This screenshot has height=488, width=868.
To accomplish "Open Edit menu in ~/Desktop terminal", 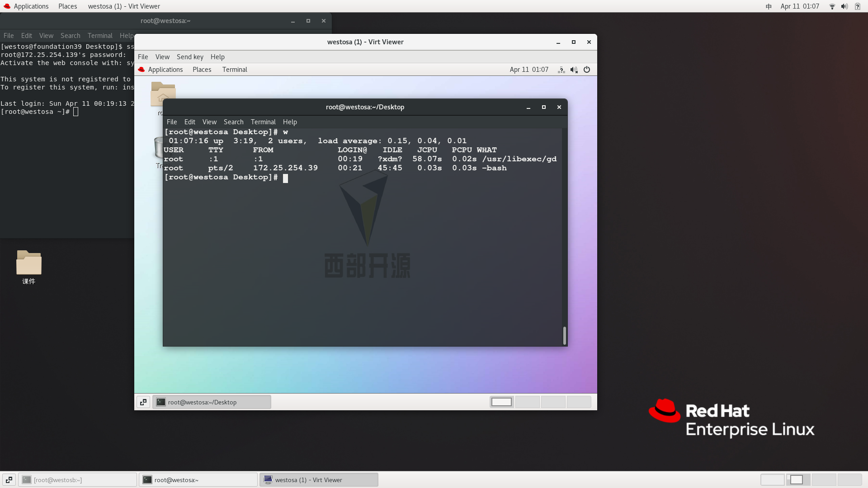I will coord(190,122).
